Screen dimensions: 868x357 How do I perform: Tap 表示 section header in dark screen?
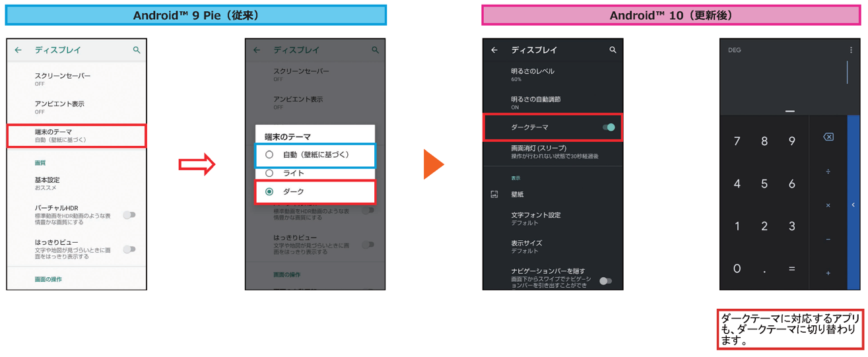(x=516, y=178)
